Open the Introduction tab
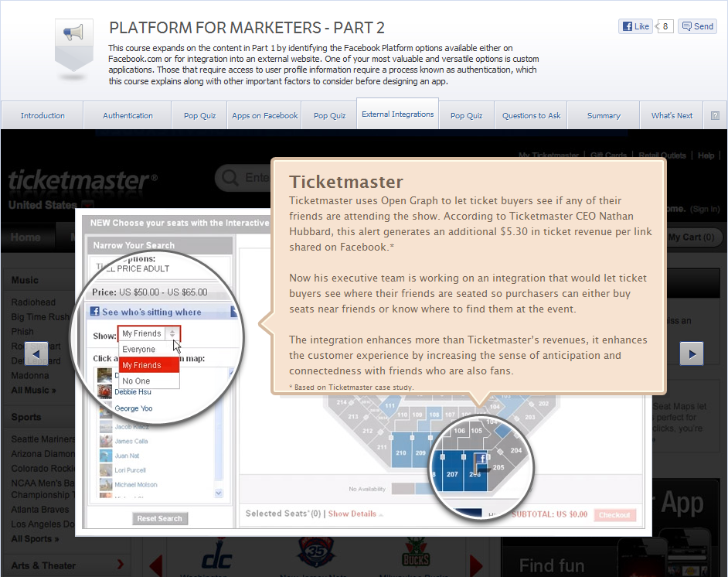This screenshot has height=577, width=728. coord(43,116)
